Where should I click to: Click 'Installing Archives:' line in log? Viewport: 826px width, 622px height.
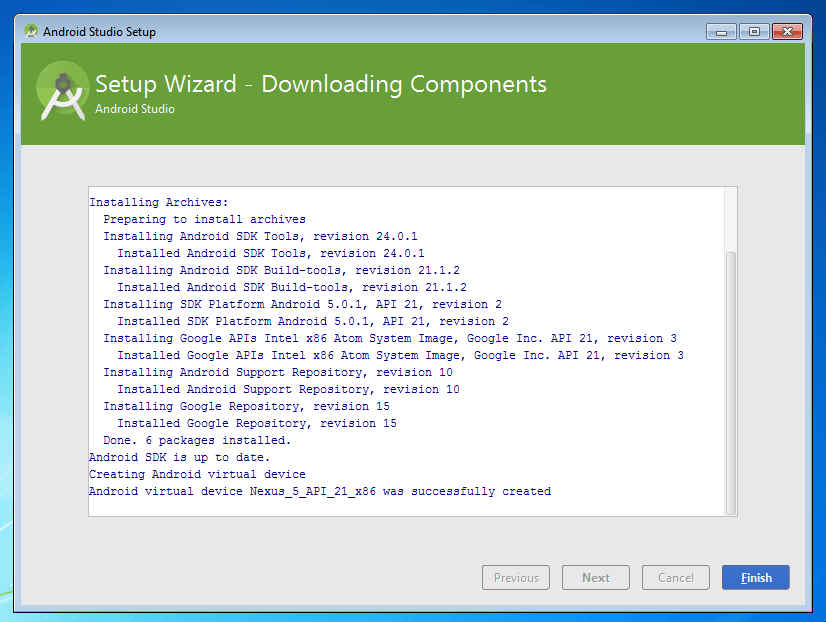pos(159,202)
